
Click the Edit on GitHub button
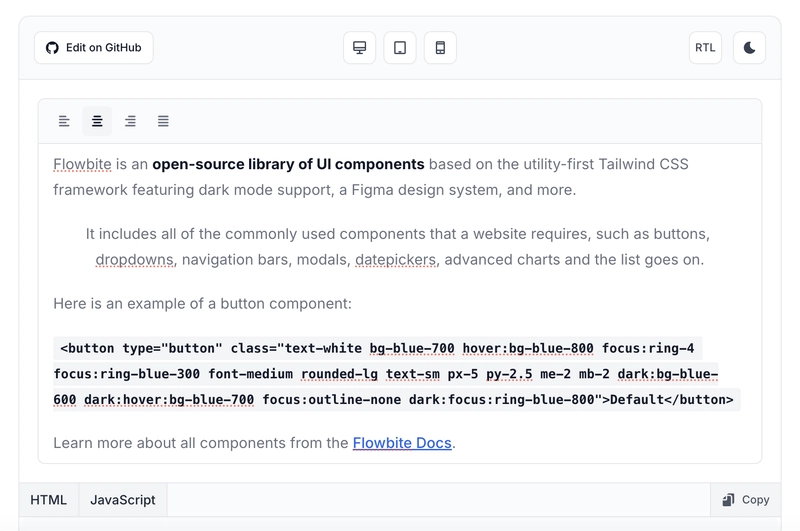point(94,48)
